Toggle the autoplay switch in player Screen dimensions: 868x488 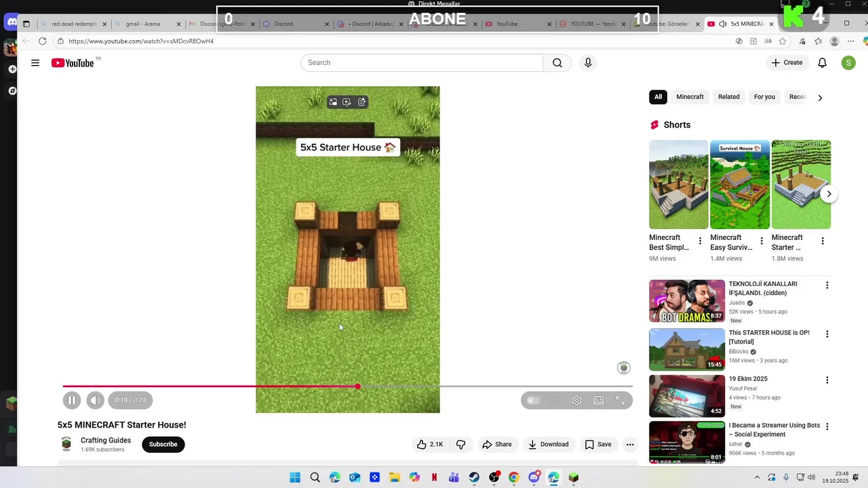[534, 401]
